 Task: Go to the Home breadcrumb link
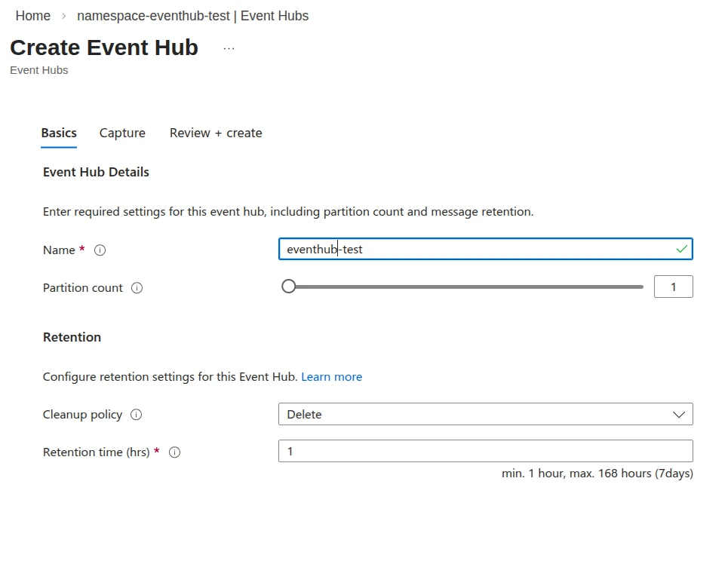point(33,16)
